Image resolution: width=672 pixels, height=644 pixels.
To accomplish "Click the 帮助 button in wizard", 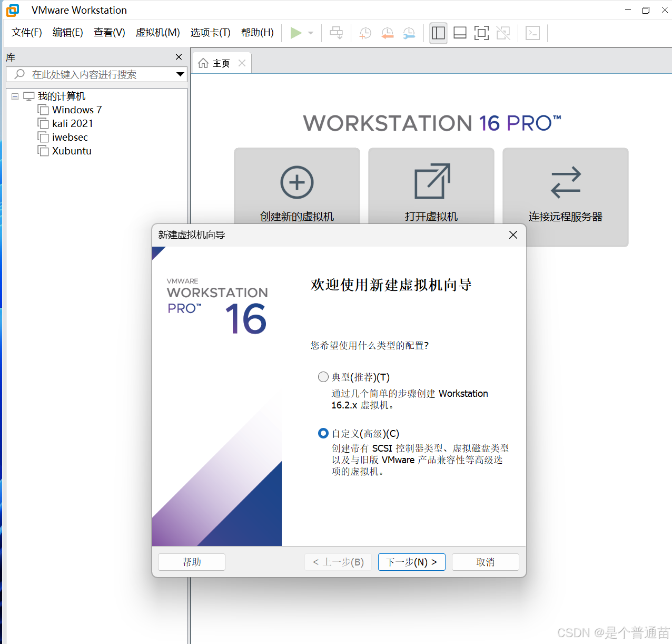I will [x=192, y=562].
